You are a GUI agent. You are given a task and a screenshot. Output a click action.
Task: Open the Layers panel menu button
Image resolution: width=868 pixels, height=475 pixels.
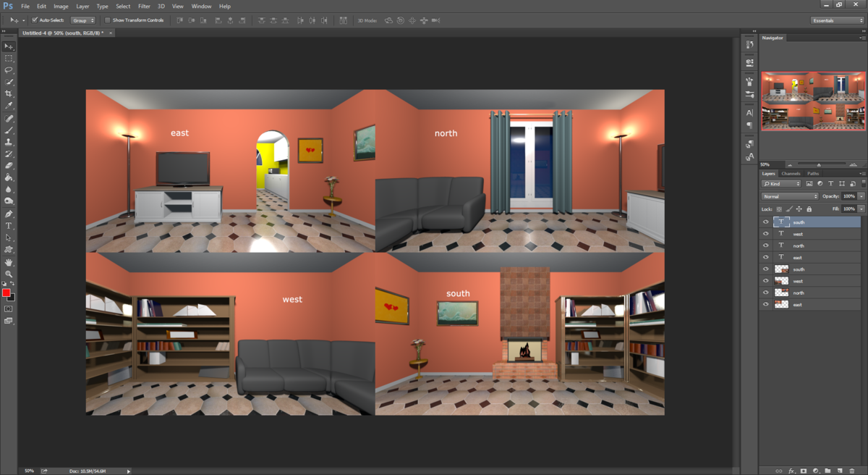pos(863,173)
